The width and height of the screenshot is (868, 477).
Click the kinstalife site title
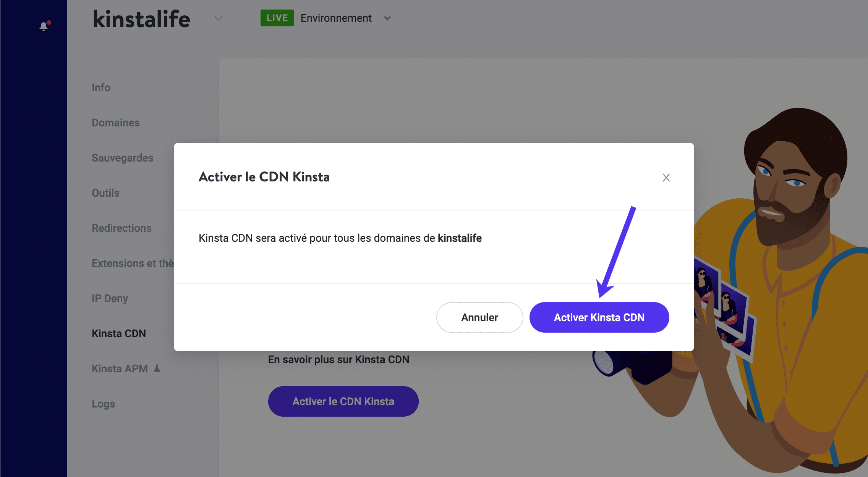[x=141, y=18]
